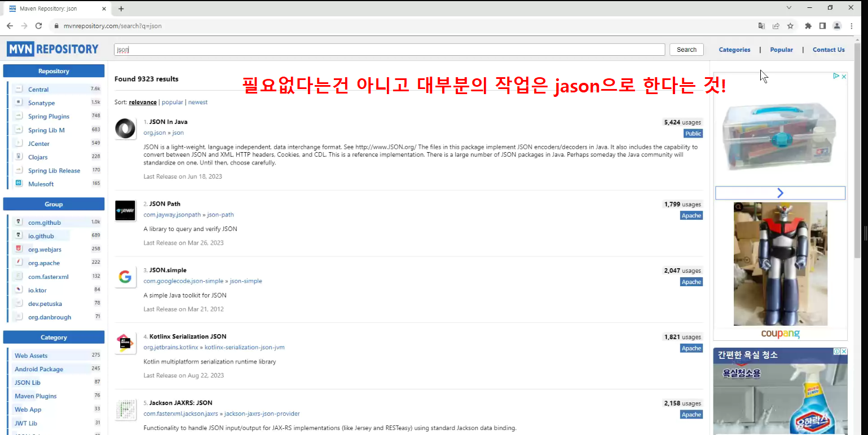This screenshot has width=868, height=435.
Task: Open the translate page icon
Action: [x=761, y=26]
